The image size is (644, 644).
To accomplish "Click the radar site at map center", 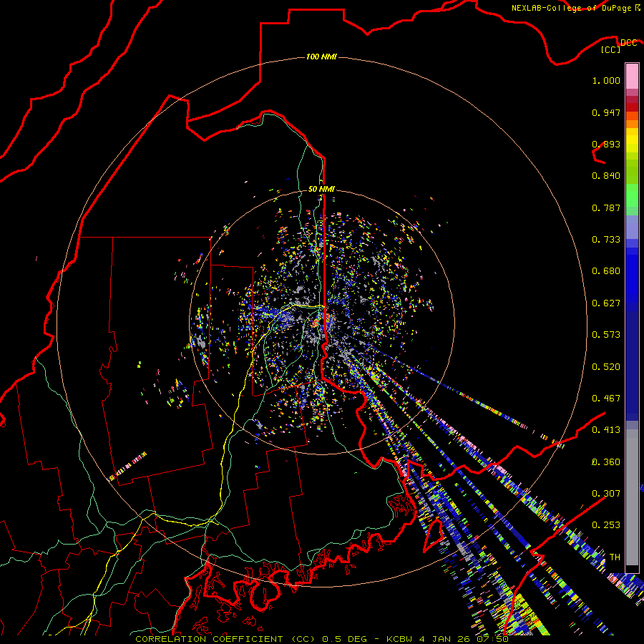I will pyautogui.click(x=321, y=322).
